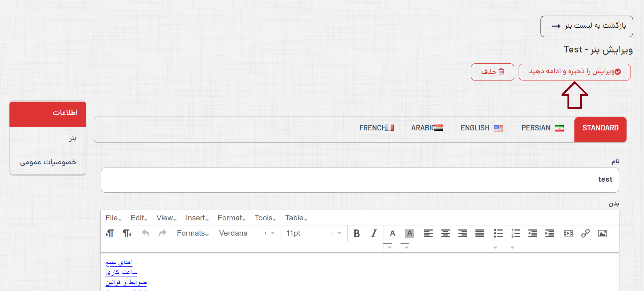The image size is (644, 291).
Task: Expand the 11pt font size dropdown
Action: (x=313, y=233)
